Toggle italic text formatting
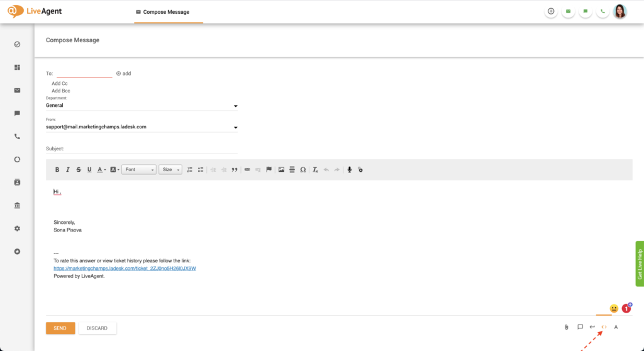The image size is (644, 351). tap(68, 170)
